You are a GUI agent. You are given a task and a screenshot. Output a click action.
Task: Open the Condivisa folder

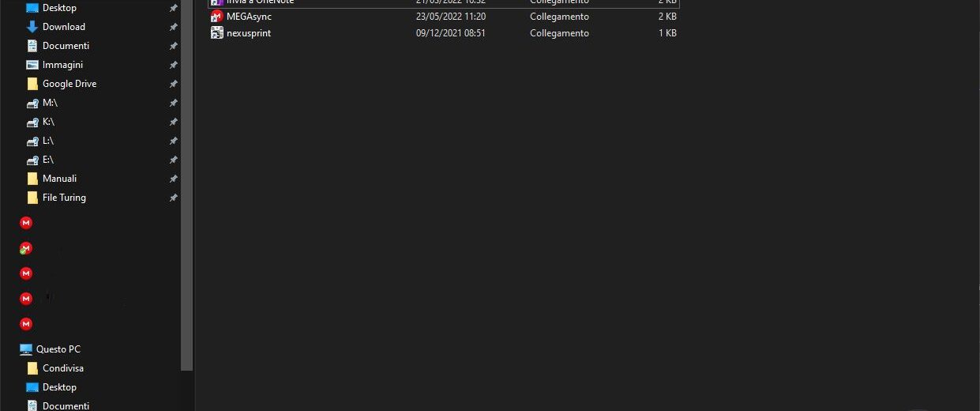coord(62,368)
